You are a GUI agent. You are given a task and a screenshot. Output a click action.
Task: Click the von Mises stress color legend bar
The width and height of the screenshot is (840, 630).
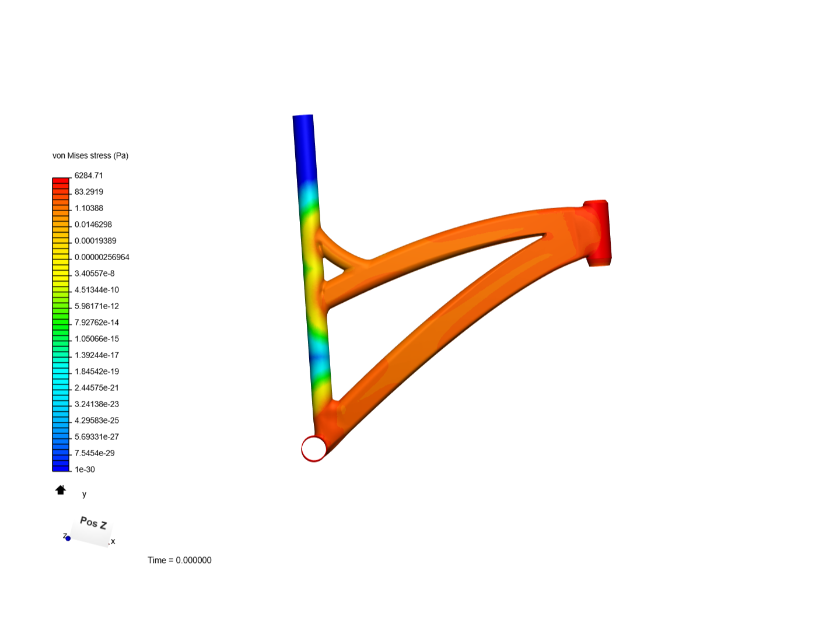pyautogui.click(x=61, y=324)
